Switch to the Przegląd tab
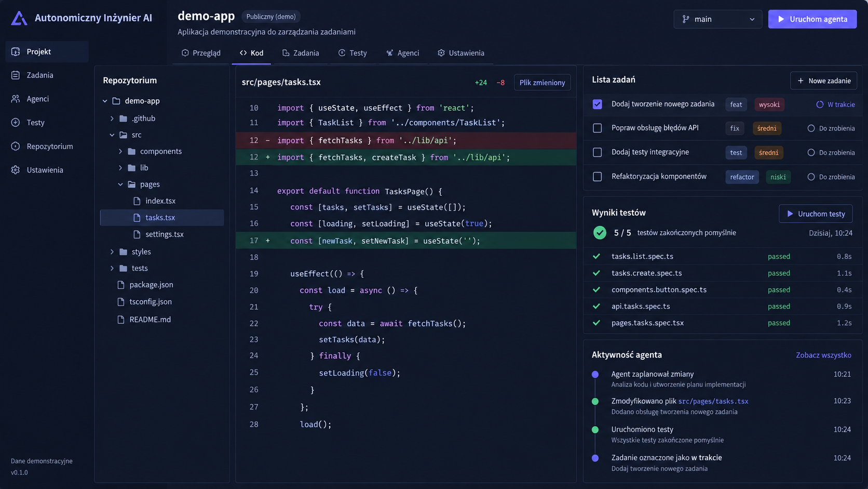The width and height of the screenshot is (868, 489). (x=201, y=53)
